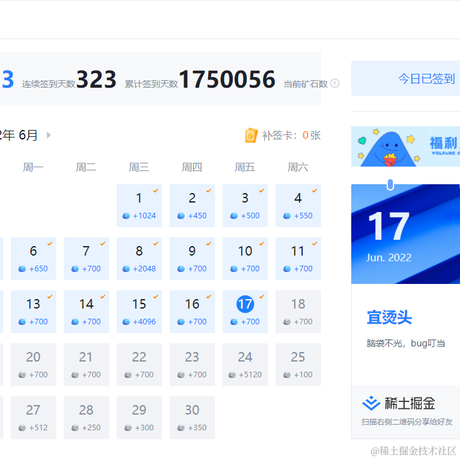Click the info icon next to 当前矿石数
The image size is (460, 460).
coord(335,83)
